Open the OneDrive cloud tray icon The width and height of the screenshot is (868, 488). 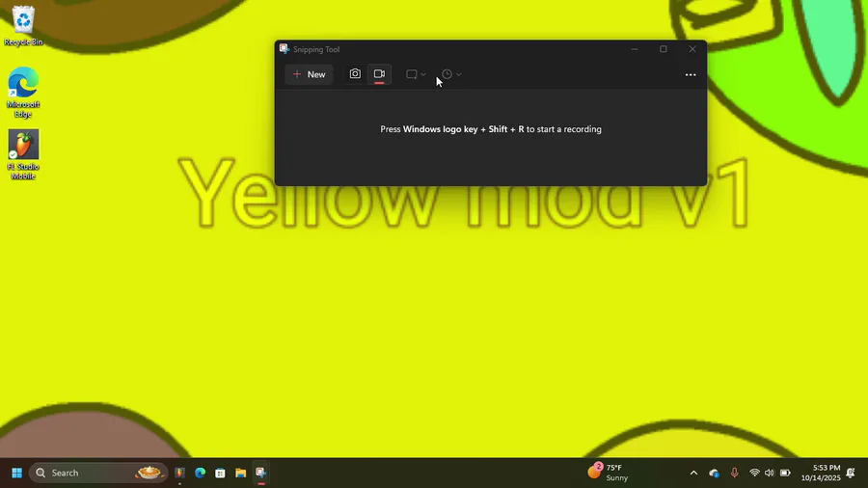(714, 474)
